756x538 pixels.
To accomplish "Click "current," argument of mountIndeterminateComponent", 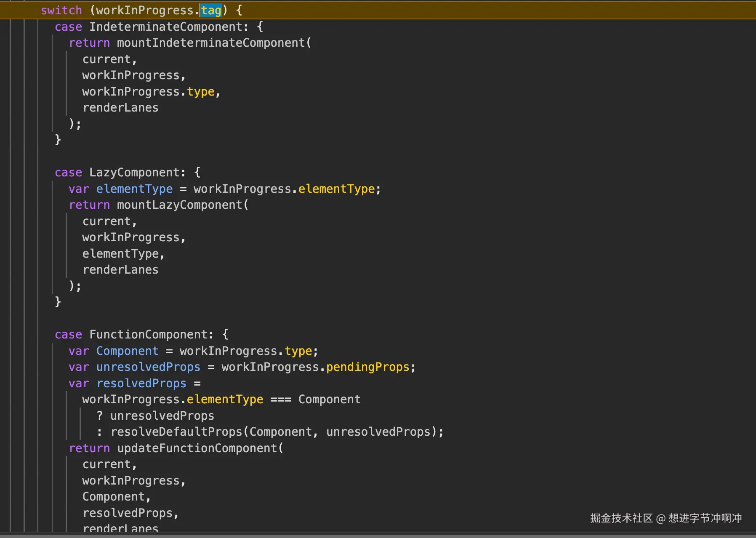I will coord(109,59).
